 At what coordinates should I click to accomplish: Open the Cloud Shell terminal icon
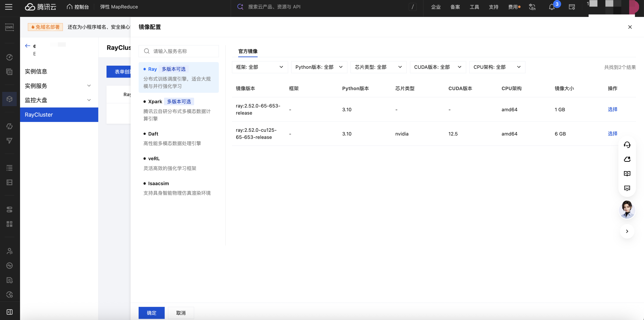(572, 7)
